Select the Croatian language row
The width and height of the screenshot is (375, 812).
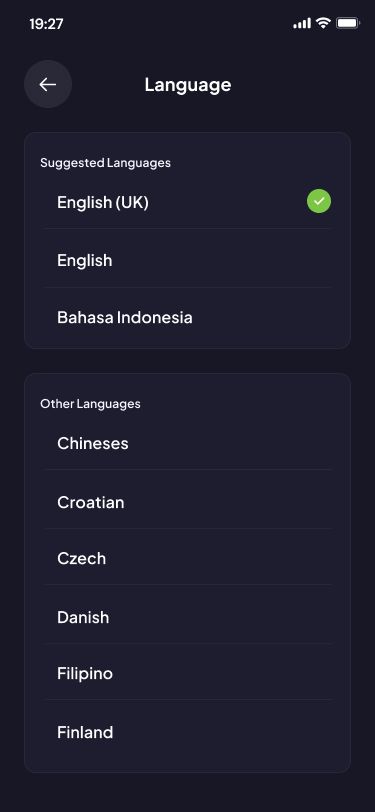point(188,502)
